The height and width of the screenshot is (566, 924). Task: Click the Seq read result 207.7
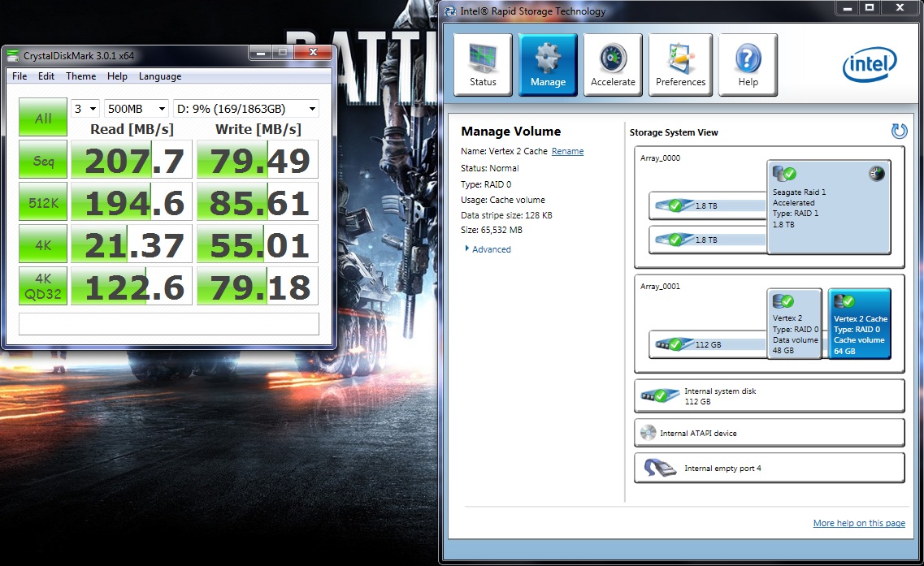coord(132,160)
